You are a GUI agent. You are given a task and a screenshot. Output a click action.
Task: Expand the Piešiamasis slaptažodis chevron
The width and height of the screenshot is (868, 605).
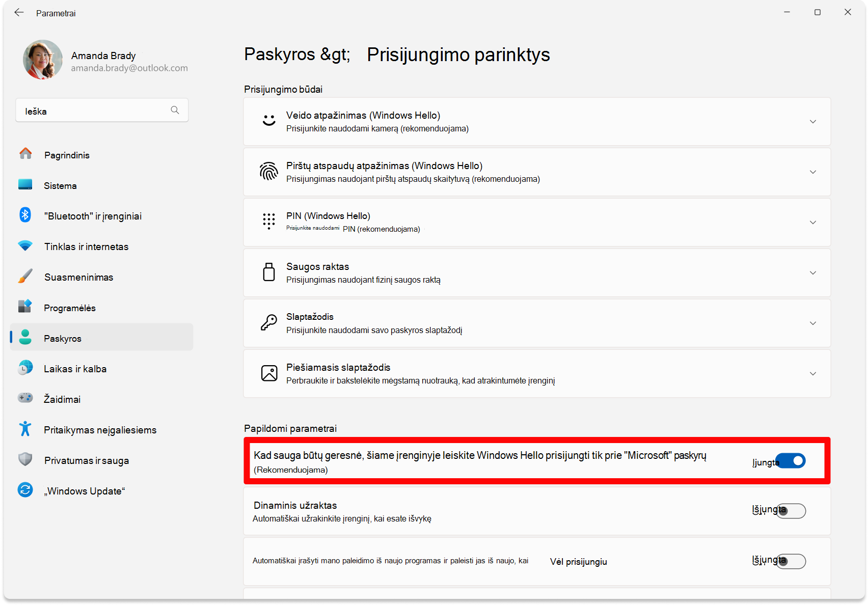point(813,374)
